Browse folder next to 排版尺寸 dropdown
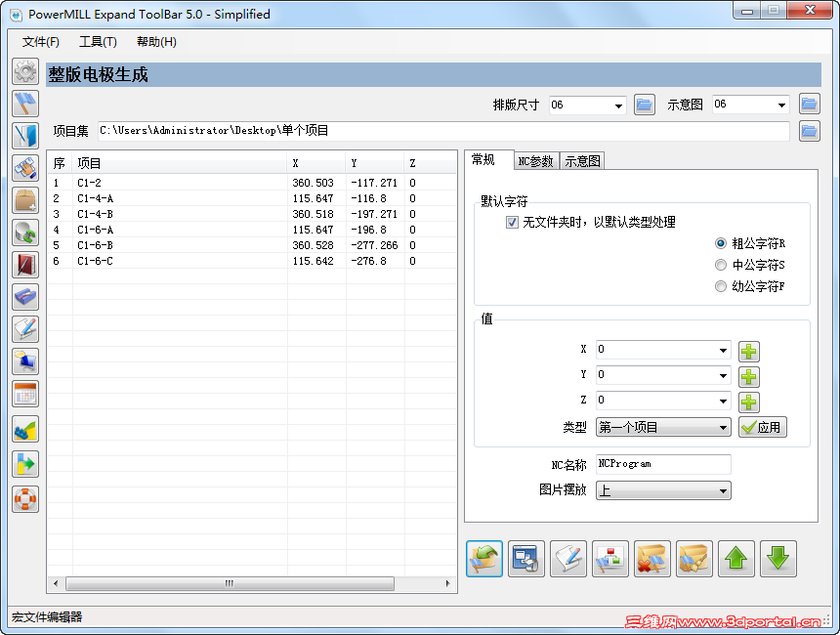 pyautogui.click(x=645, y=104)
